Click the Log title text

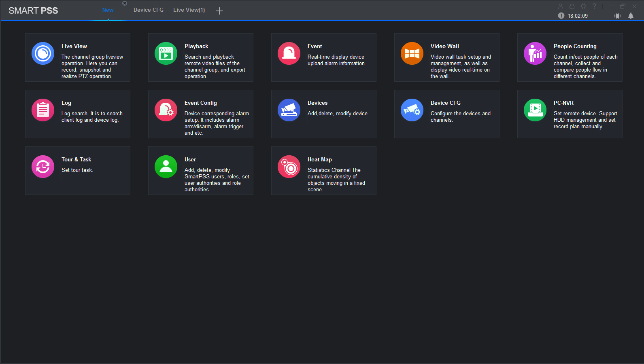[66, 103]
